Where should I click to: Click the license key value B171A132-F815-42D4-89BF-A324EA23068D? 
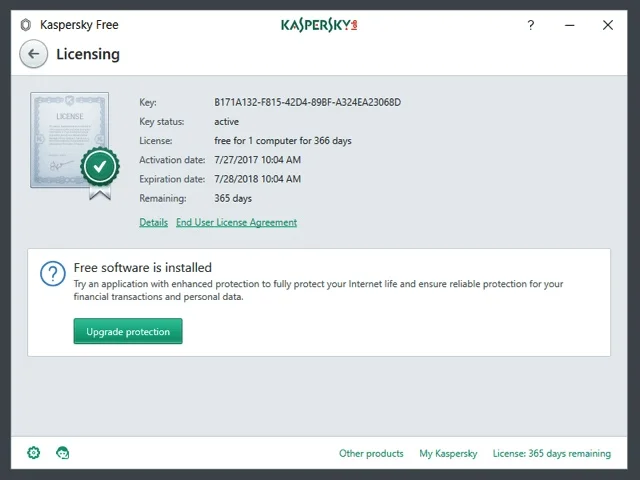[x=307, y=102]
